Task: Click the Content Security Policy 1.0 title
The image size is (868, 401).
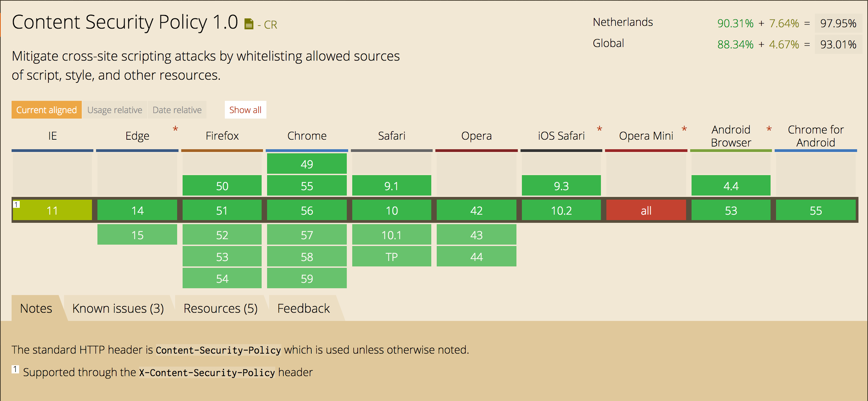Action: click(125, 22)
